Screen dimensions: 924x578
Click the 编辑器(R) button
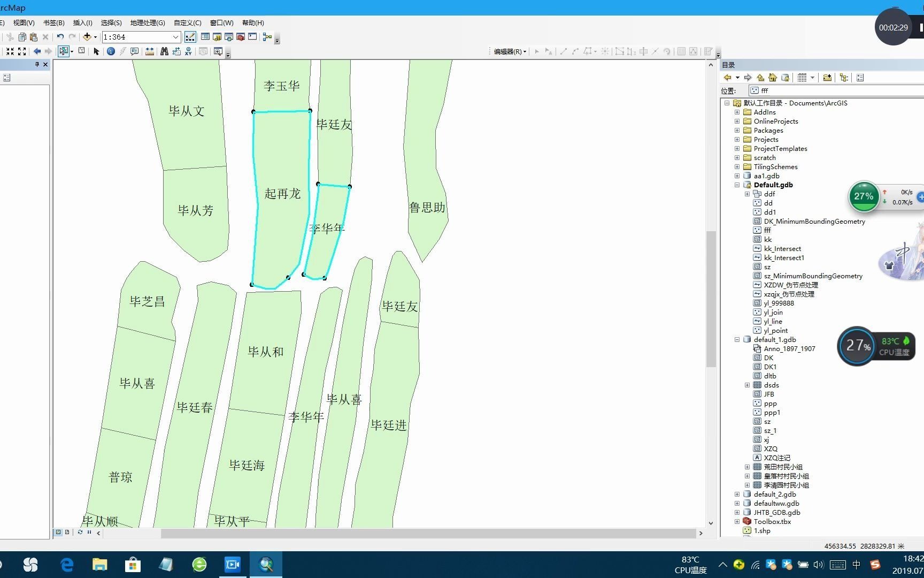507,51
